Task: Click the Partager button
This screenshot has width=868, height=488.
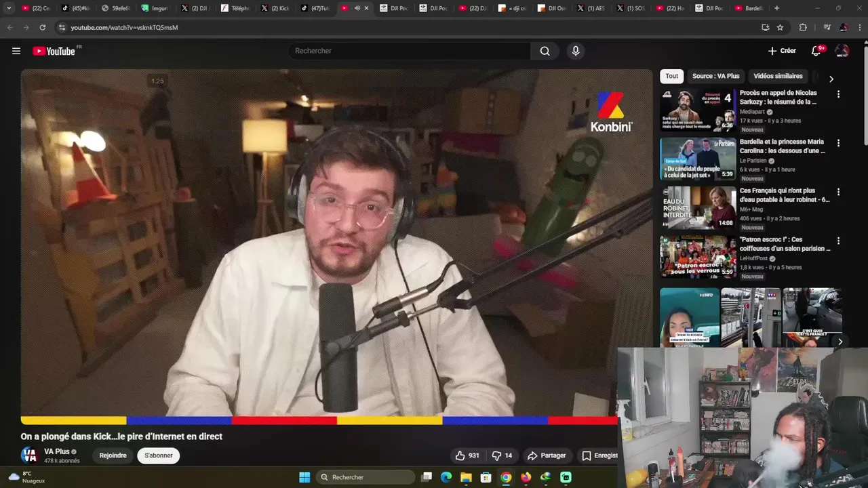Action: [547, 455]
